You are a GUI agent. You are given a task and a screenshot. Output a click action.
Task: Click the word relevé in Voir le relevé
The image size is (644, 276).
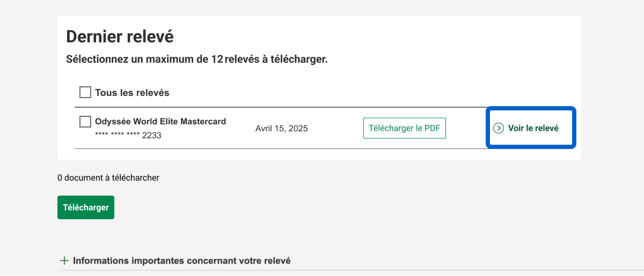coord(546,128)
